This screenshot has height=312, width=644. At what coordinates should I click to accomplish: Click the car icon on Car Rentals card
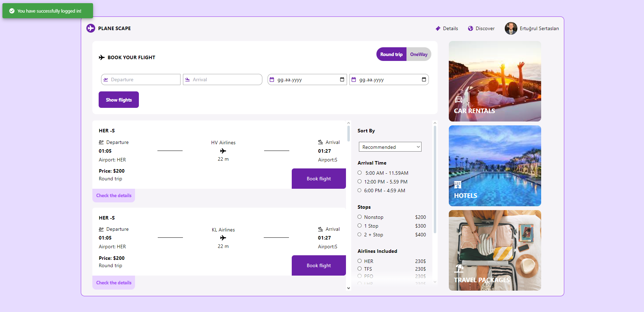pyautogui.click(x=459, y=99)
